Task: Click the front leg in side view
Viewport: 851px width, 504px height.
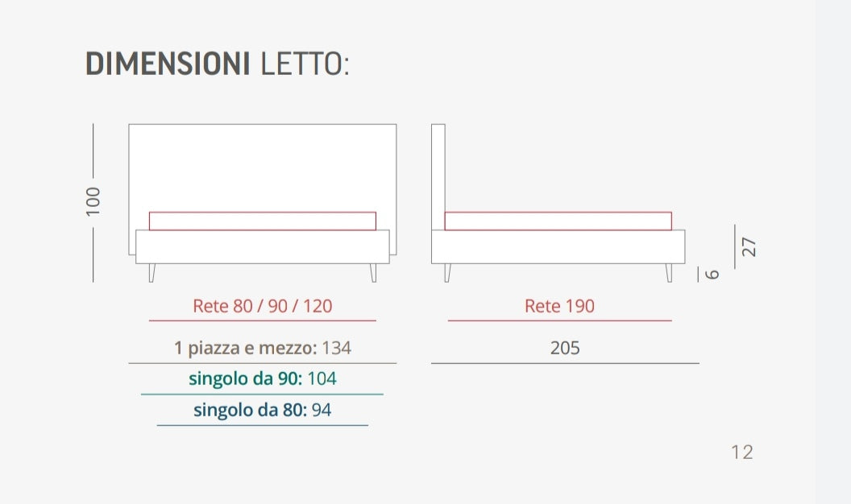Action: pos(669,273)
